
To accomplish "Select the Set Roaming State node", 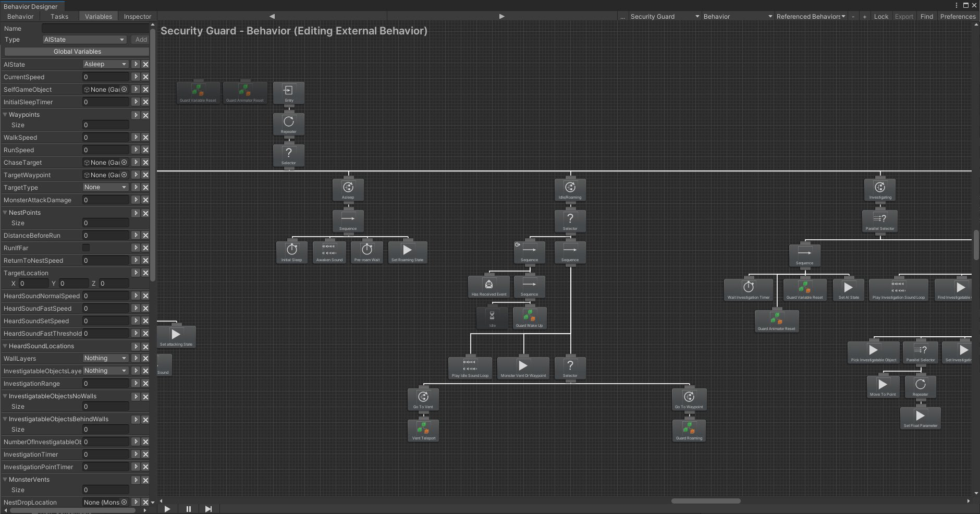I will [408, 252].
